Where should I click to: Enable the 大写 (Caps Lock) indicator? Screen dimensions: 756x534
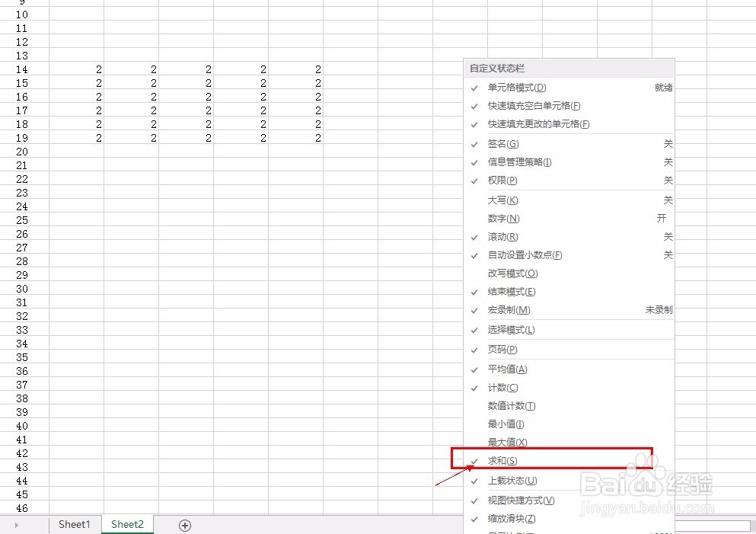click(504, 200)
